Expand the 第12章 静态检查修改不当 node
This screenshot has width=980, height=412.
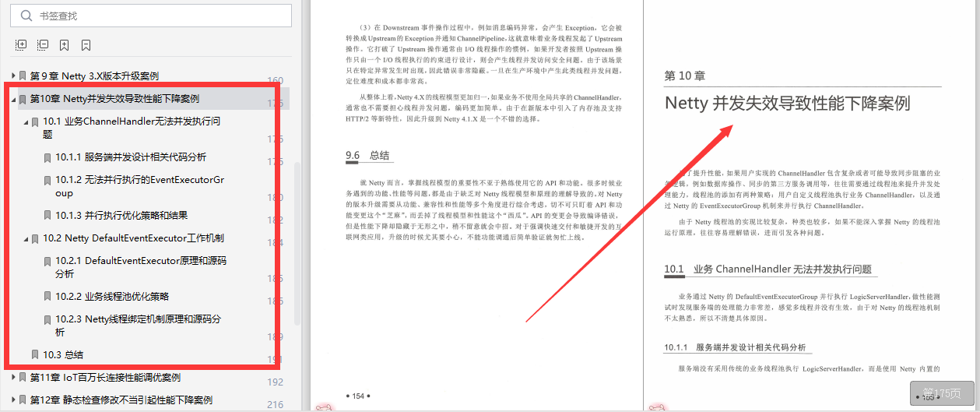point(12,400)
